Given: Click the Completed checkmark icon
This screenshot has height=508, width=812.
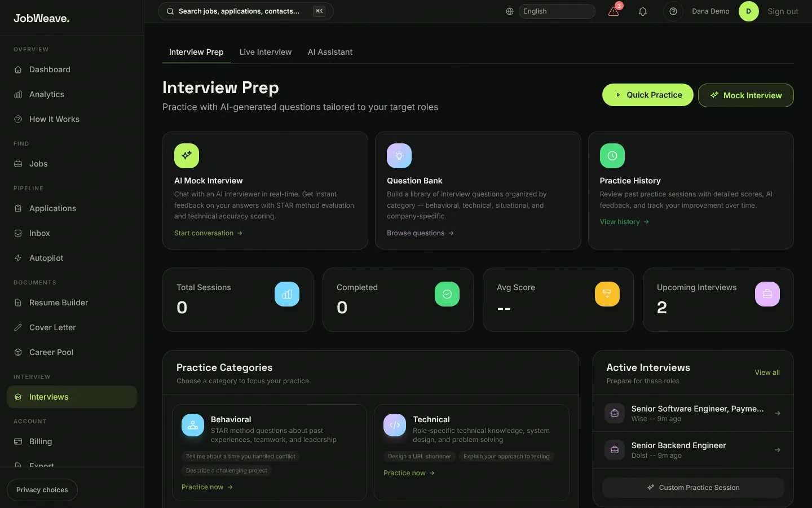Looking at the screenshot, I should pyautogui.click(x=447, y=294).
